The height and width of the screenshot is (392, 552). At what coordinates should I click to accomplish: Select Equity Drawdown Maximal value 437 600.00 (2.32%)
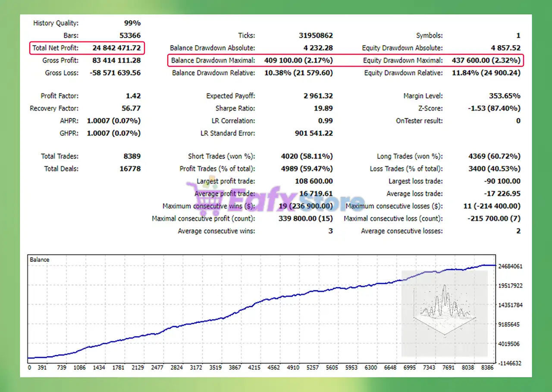[x=486, y=60]
